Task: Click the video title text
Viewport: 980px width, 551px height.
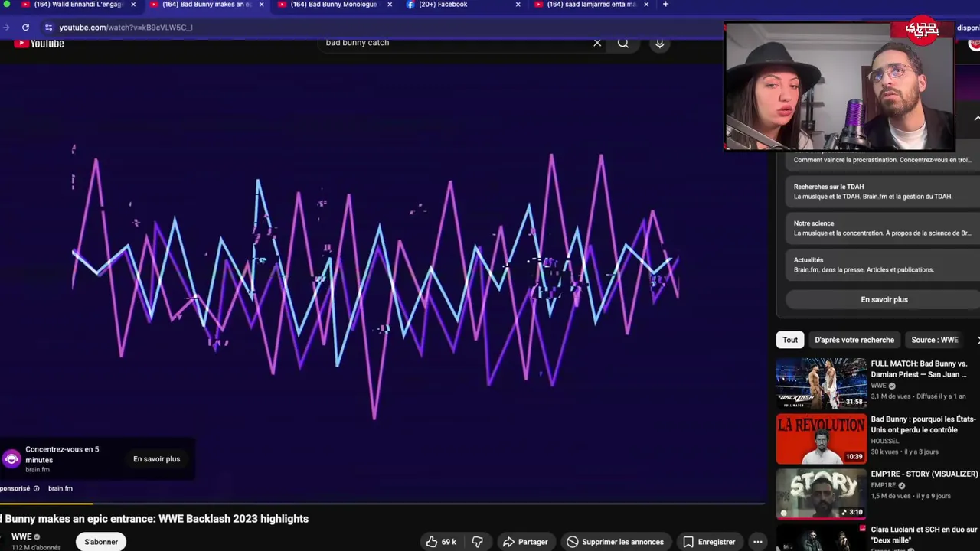Action: [154, 519]
